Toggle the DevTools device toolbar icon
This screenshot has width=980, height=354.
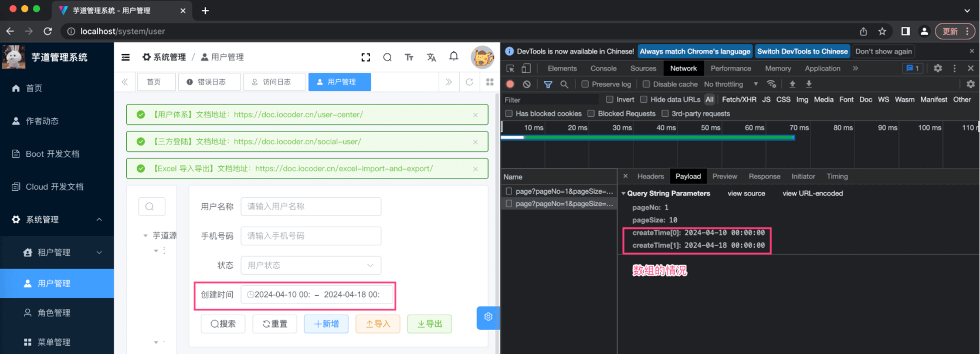point(526,69)
